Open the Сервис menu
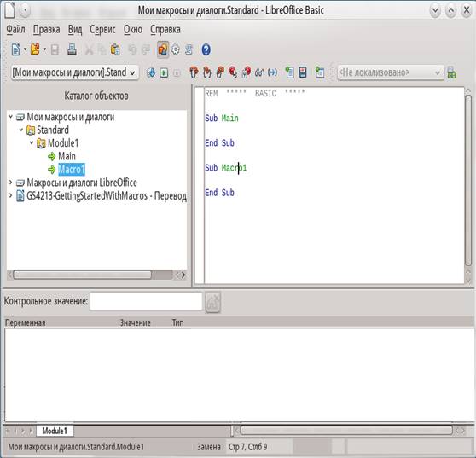476x458 pixels. (102, 30)
